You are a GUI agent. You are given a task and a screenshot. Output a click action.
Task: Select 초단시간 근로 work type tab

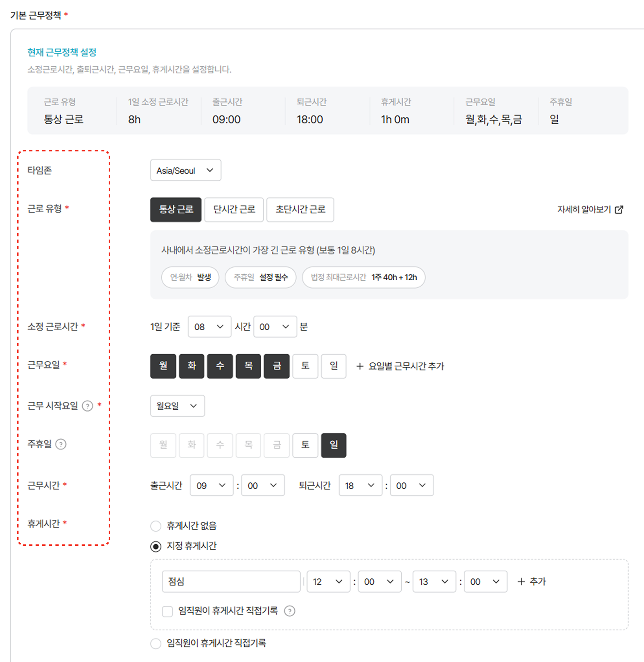click(x=300, y=209)
